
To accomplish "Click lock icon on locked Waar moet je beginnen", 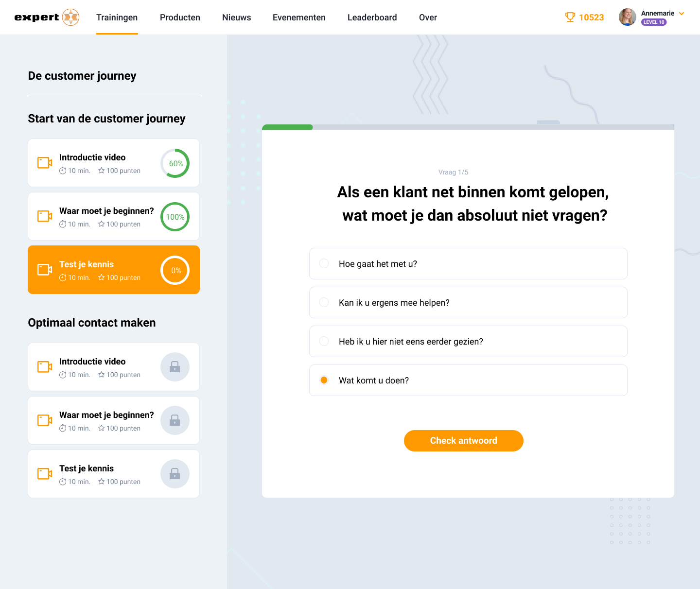I will click(x=175, y=420).
